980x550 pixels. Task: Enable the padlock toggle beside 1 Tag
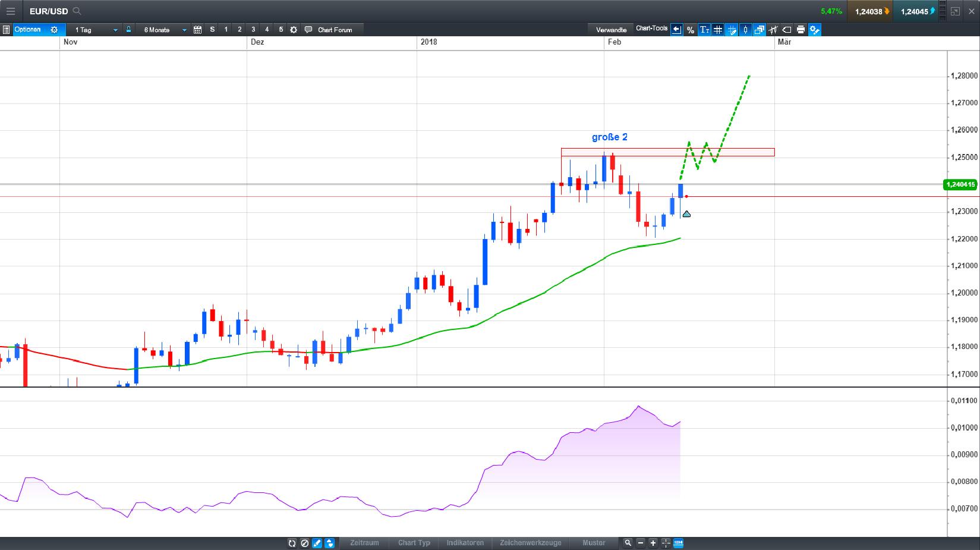pos(128,29)
